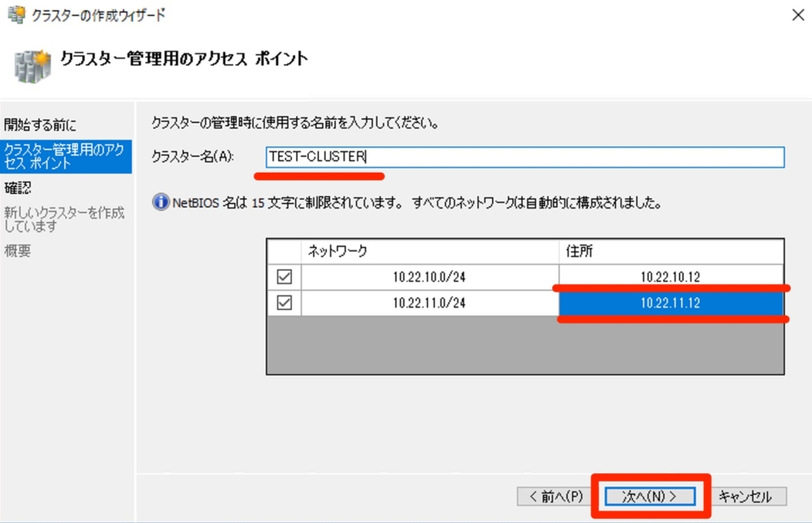Uncheck the 10.22.10.0/24 network checkbox
This screenshot has height=523, width=812.
click(284, 277)
